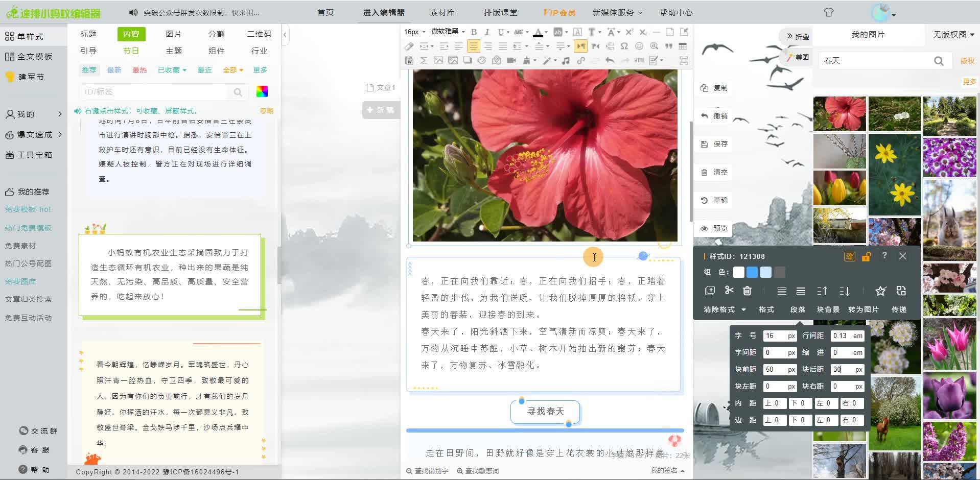Click the video camera insert icon

tap(511, 61)
